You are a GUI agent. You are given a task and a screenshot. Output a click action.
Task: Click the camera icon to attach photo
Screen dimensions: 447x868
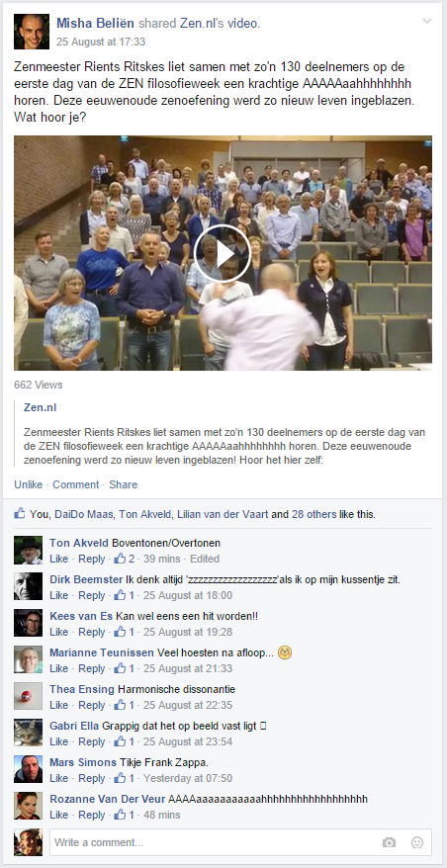coord(389,842)
